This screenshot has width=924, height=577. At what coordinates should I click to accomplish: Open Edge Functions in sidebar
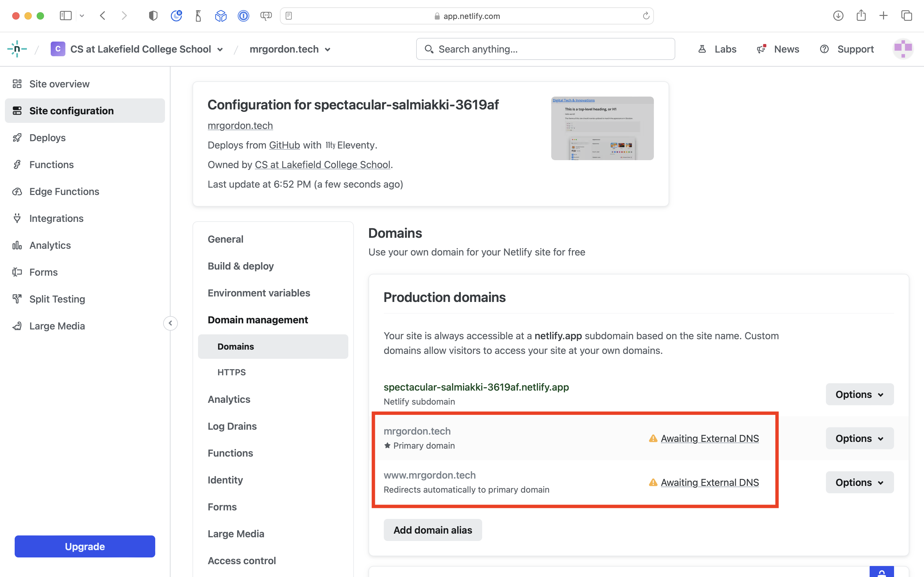(x=85, y=192)
